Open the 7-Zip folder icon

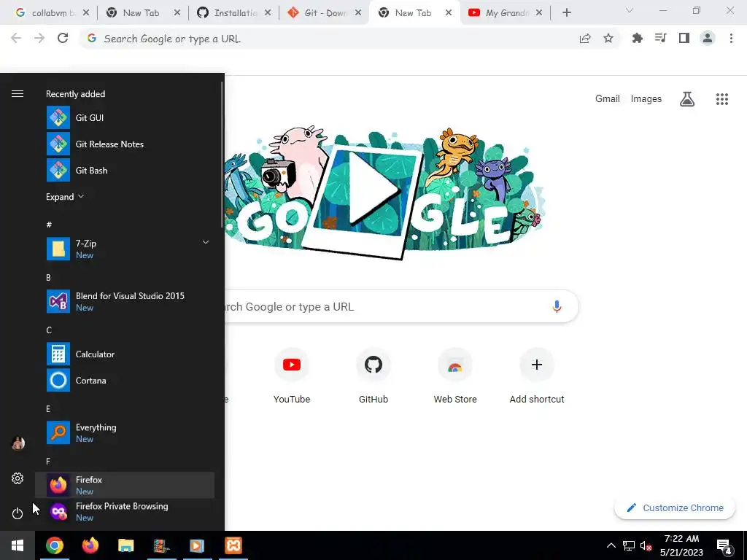pyautogui.click(x=58, y=249)
